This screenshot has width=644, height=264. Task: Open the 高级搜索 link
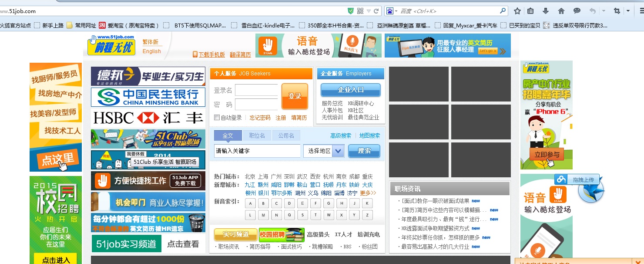pos(341,135)
